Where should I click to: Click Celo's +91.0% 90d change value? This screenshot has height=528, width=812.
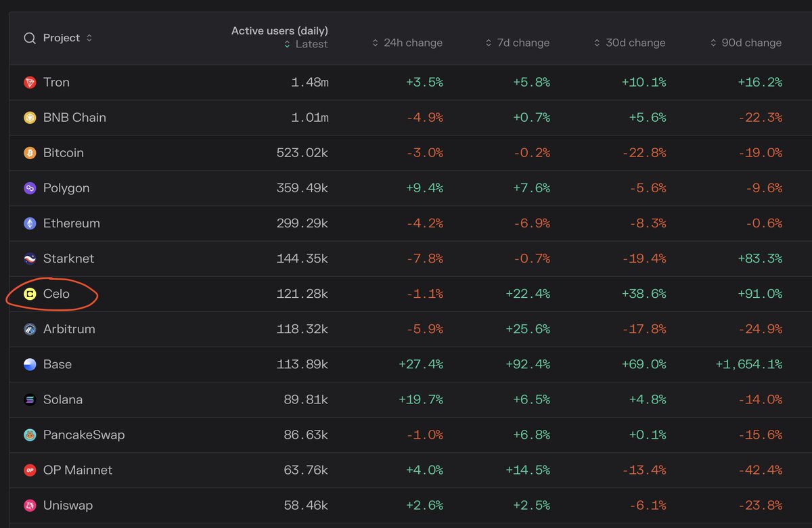(x=759, y=294)
